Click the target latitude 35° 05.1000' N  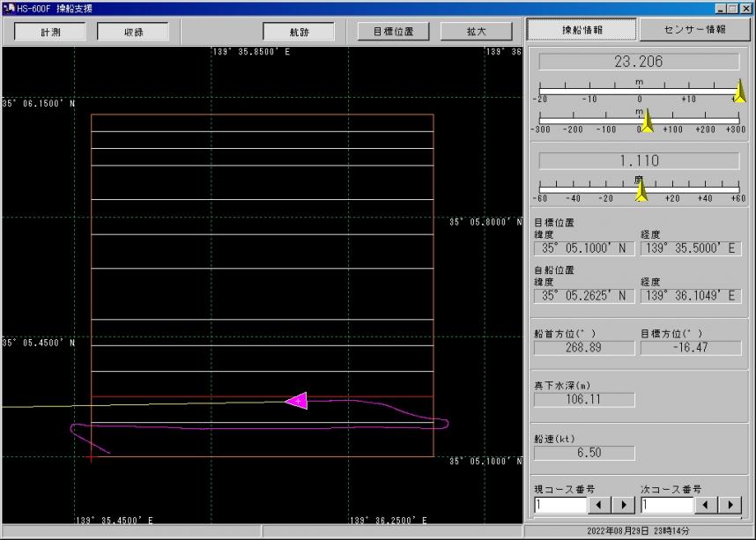point(584,248)
